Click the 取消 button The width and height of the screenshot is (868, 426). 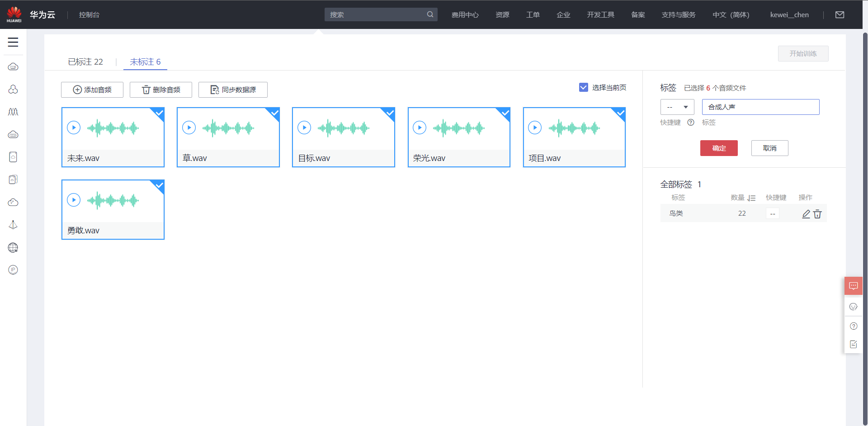pyautogui.click(x=770, y=148)
